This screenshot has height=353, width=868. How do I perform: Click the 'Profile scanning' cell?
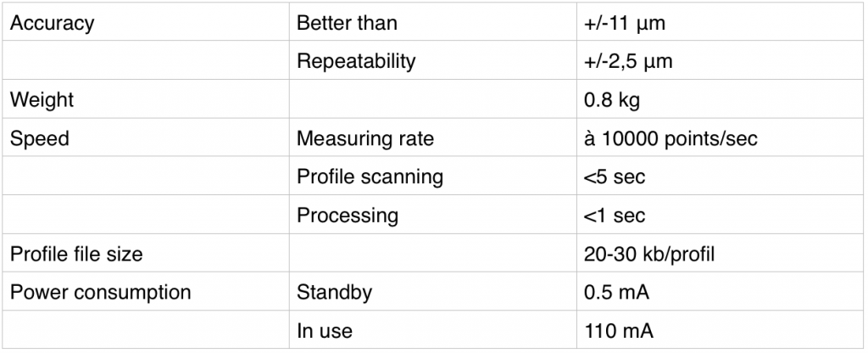click(370, 176)
